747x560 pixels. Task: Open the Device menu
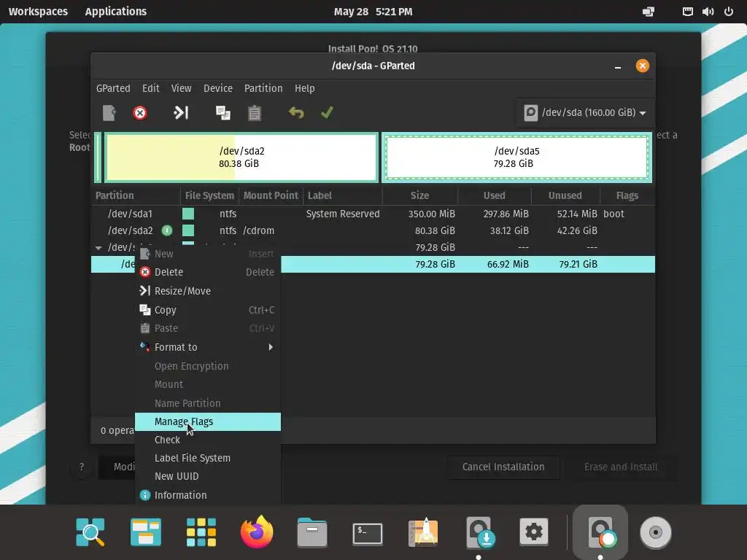(217, 88)
